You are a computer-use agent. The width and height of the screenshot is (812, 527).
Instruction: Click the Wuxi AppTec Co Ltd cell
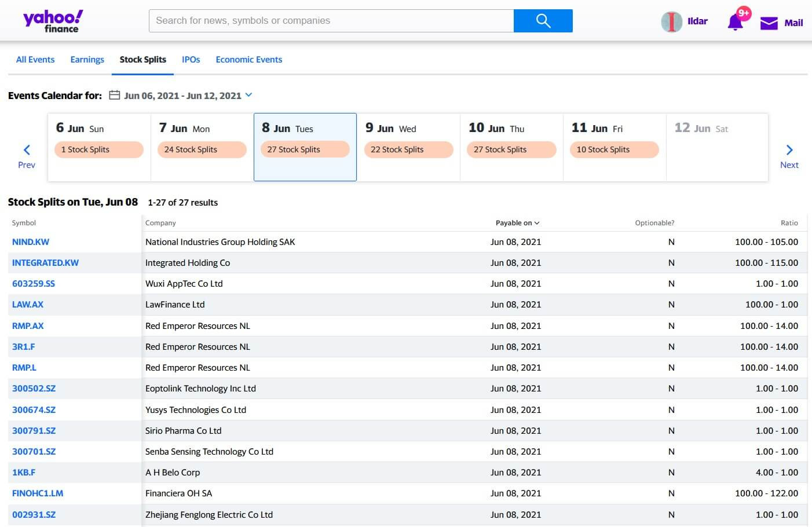pos(184,284)
